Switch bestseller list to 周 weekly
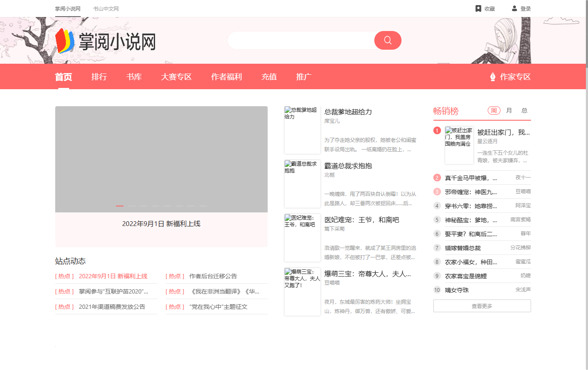 point(494,110)
